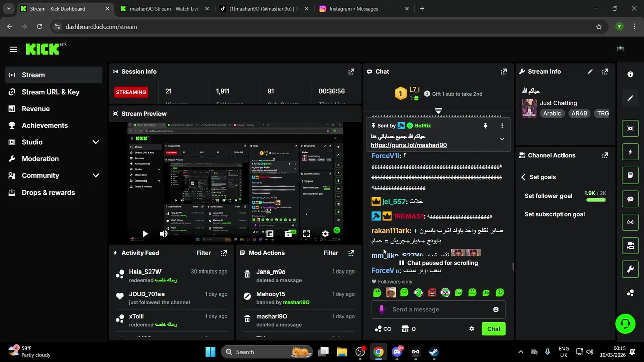
Task: Click the purple microphone icon in the message box
Action: pos(381,309)
